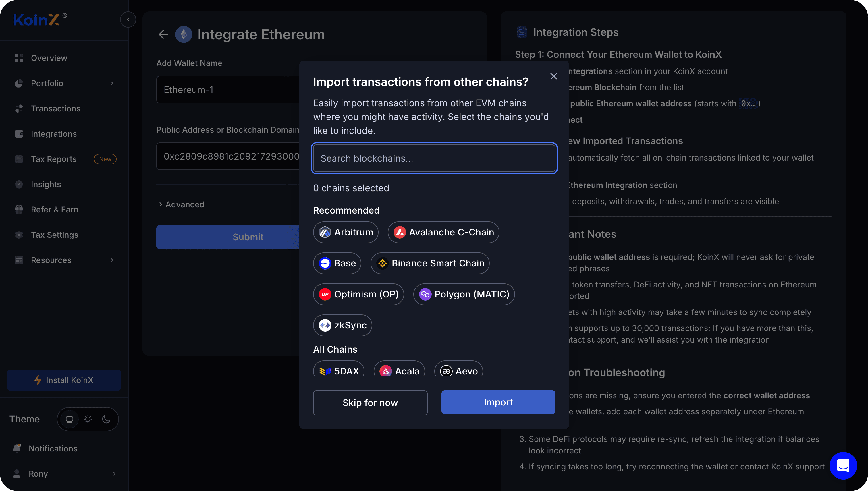Screen dimensions: 868x491
Task: Select the Transactions icon in the sidebar
Action: (x=19, y=109)
